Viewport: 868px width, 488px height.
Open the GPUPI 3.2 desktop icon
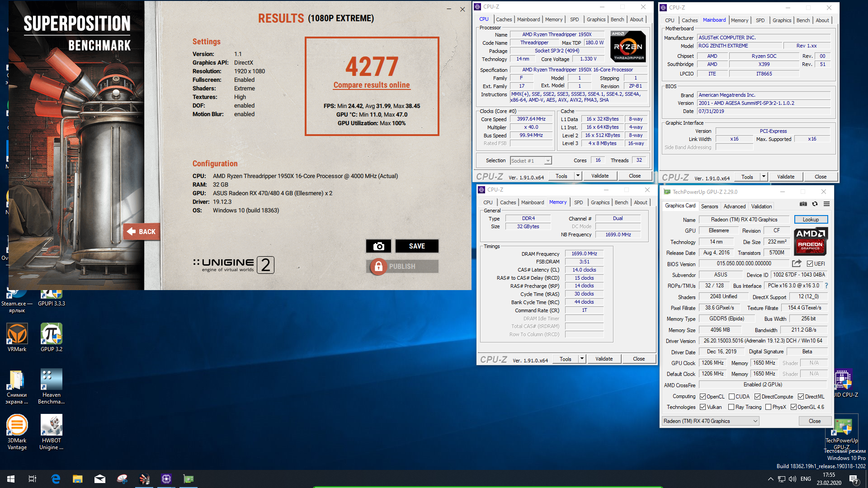click(x=52, y=338)
